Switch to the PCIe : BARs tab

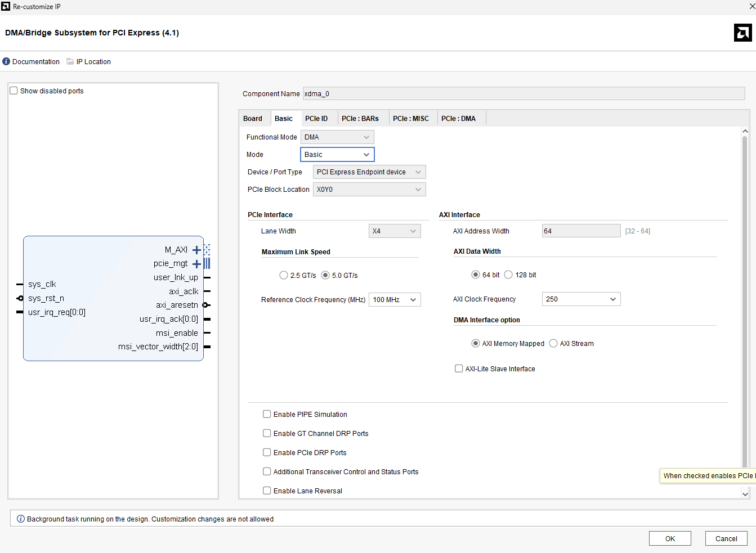[360, 118]
